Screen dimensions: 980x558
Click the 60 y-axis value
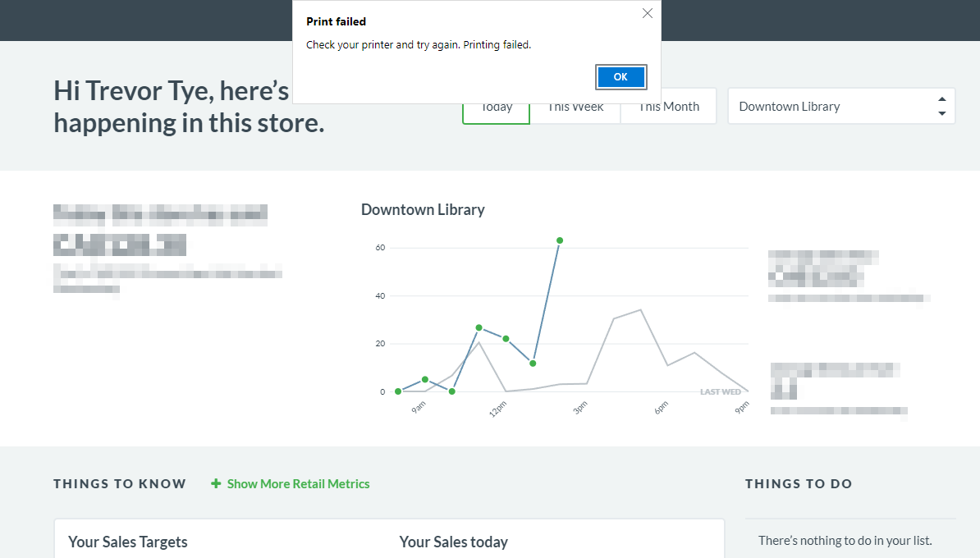click(x=380, y=248)
